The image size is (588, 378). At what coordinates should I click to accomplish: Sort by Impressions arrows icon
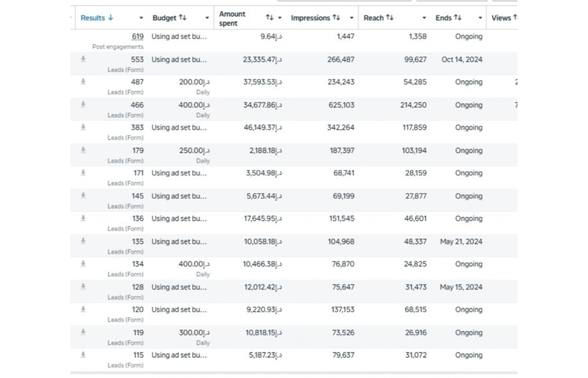point(336,18)
